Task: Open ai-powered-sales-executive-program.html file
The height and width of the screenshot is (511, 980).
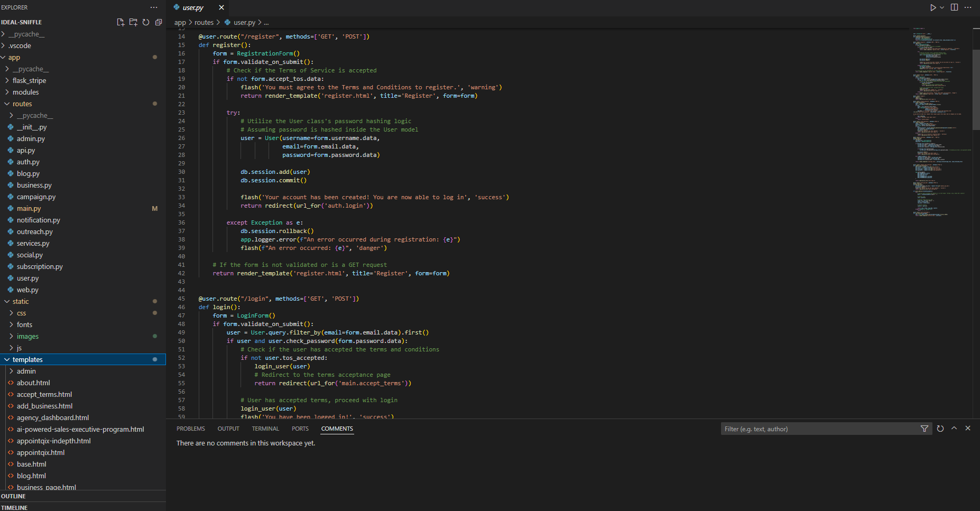Action: (x=83, y=429)
